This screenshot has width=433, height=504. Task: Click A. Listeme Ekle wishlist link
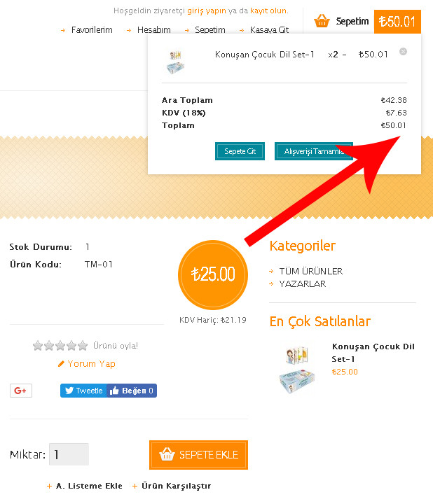(x=89, y=486)
